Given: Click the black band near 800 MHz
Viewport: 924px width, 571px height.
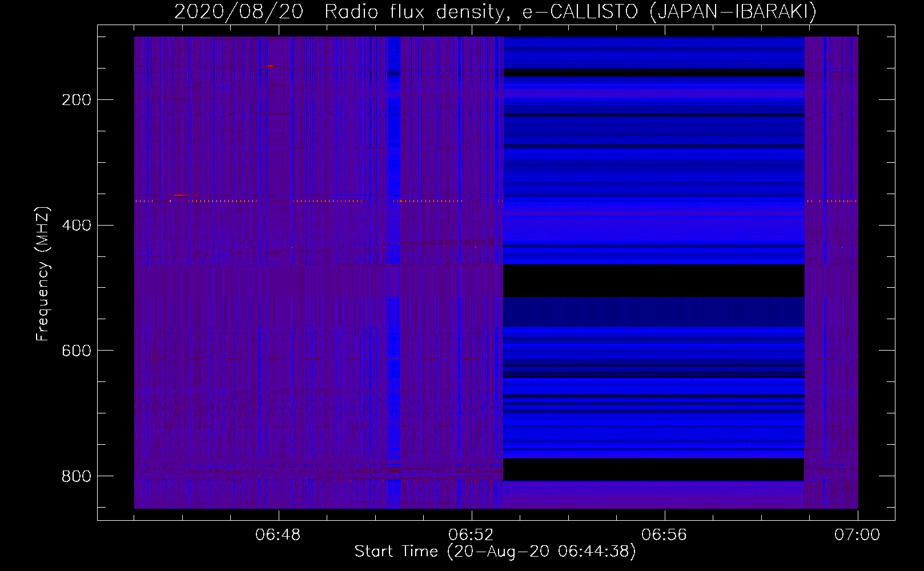Looking at the screenshot, I should pyautogui.click(x=653, y=469).
